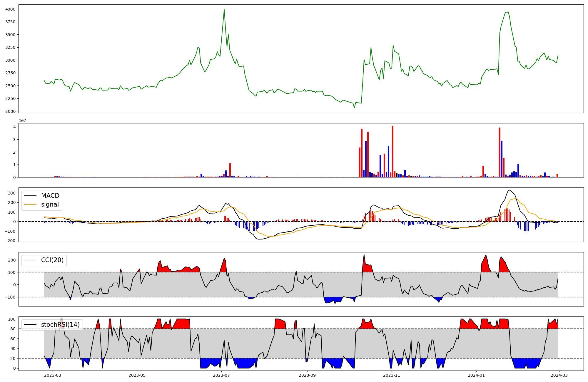Click the 2024-03 date axis label
This screenshot has height=382, width=588.
pyautogui.click(x=559, y=375)
